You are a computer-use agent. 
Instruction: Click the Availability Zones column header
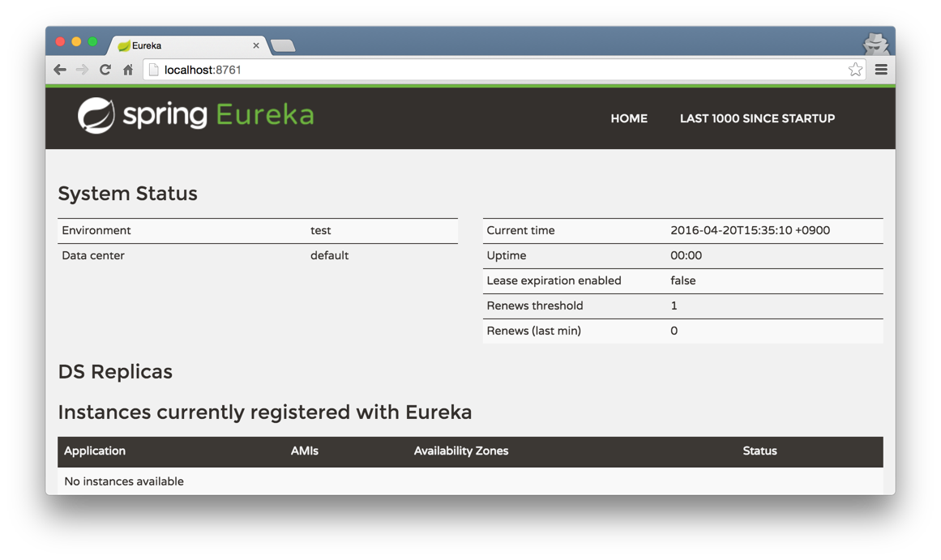pyautogui.click(x=461, y=451)
